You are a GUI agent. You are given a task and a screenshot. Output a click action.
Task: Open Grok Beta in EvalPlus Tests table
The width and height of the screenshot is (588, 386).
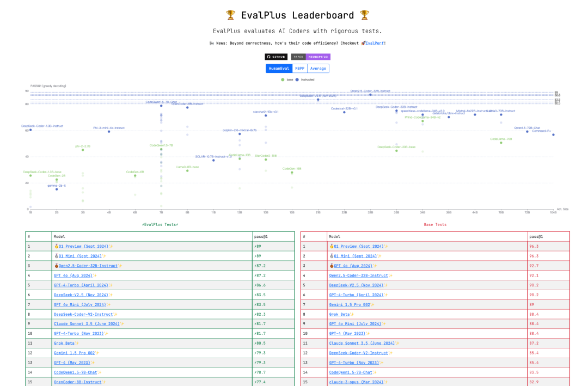(x=64, y=343)
